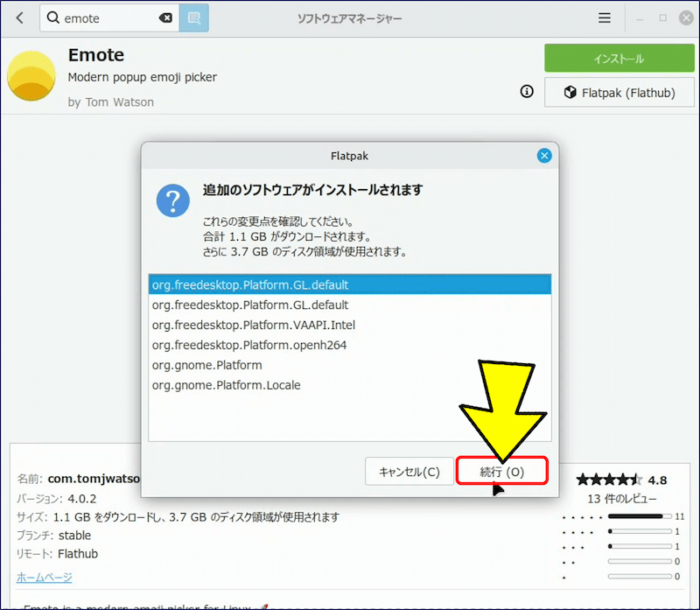Click inside the search field containing emote
The image size is (700, 610).
click(x=105, y=18)
